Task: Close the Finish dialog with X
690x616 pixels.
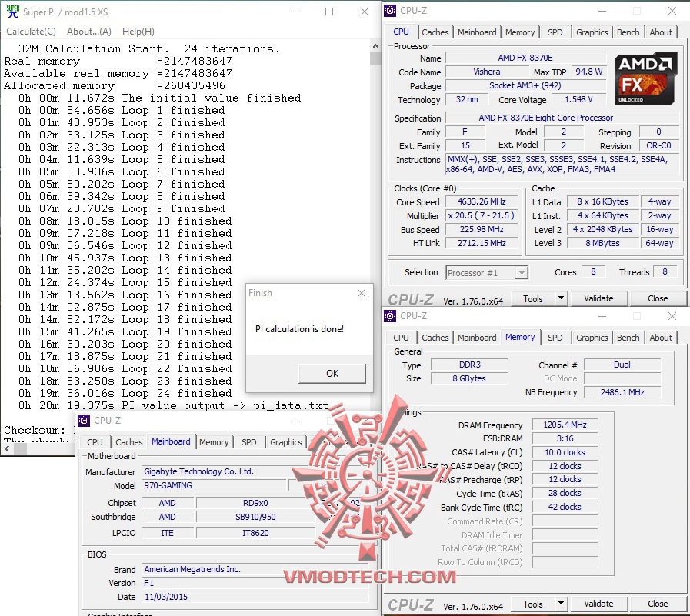Action: click(362, 293)
